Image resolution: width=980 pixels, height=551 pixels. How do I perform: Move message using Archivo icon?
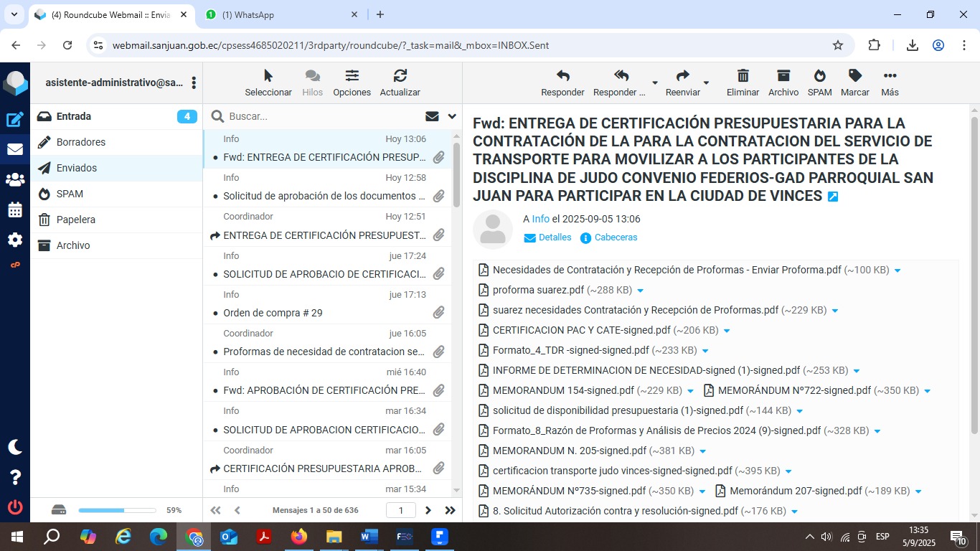tap(783, 76)
